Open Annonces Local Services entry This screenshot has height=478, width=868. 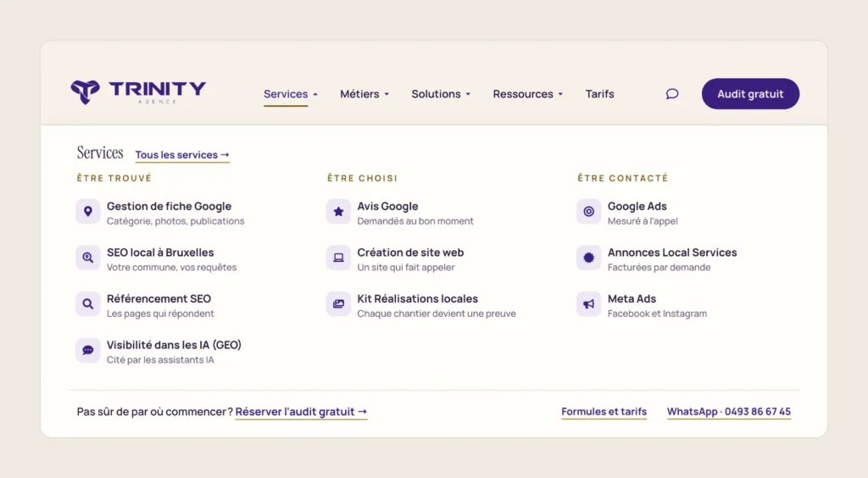coord(672,253)
